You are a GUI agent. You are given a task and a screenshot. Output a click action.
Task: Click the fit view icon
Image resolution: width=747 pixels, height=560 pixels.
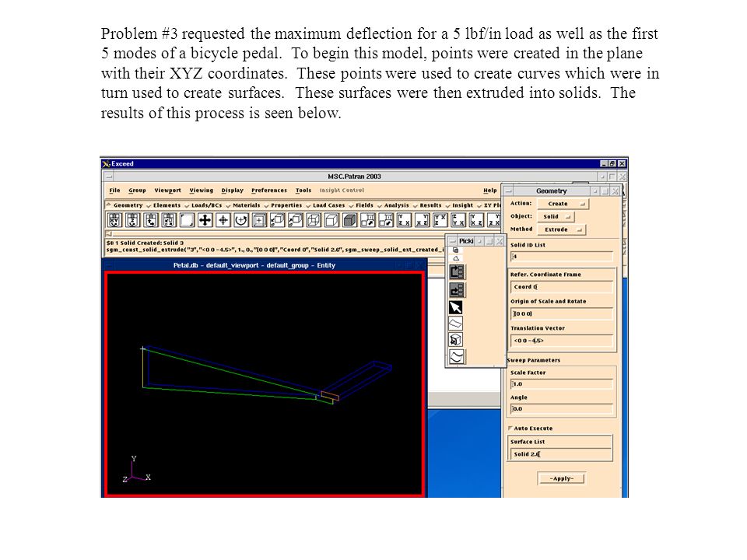259,220
